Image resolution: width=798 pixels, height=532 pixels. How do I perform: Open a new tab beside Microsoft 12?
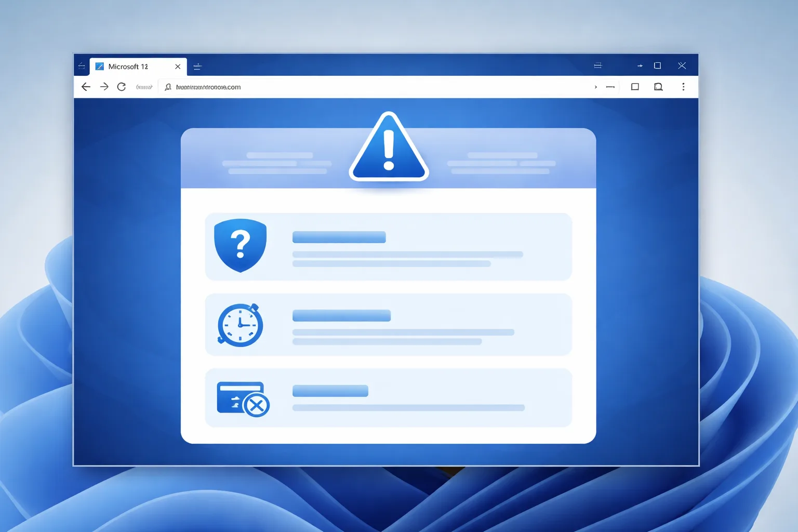(197, 66)
